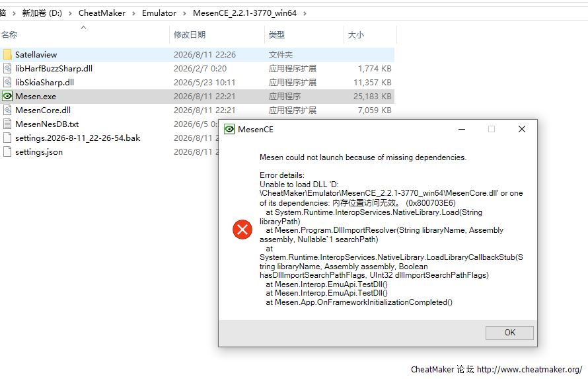Go to Emulator in the address breadcrumb
This screenshot has height=379, width=588.
[159, 13]
